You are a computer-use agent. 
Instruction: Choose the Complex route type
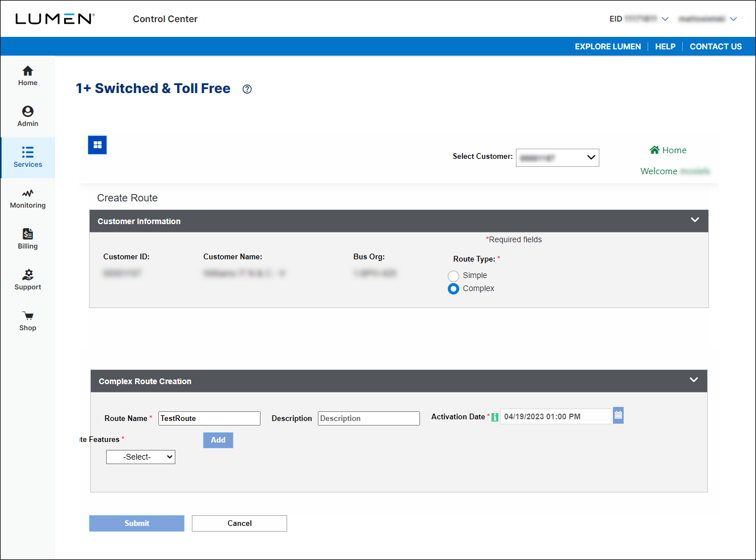tap(453, 288)
